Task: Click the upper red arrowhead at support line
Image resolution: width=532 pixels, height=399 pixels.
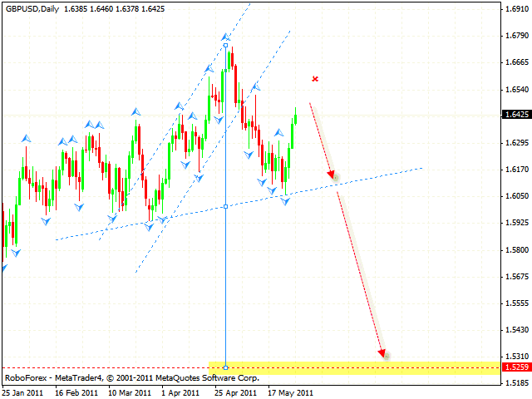Action: click(x=332, y=175)
